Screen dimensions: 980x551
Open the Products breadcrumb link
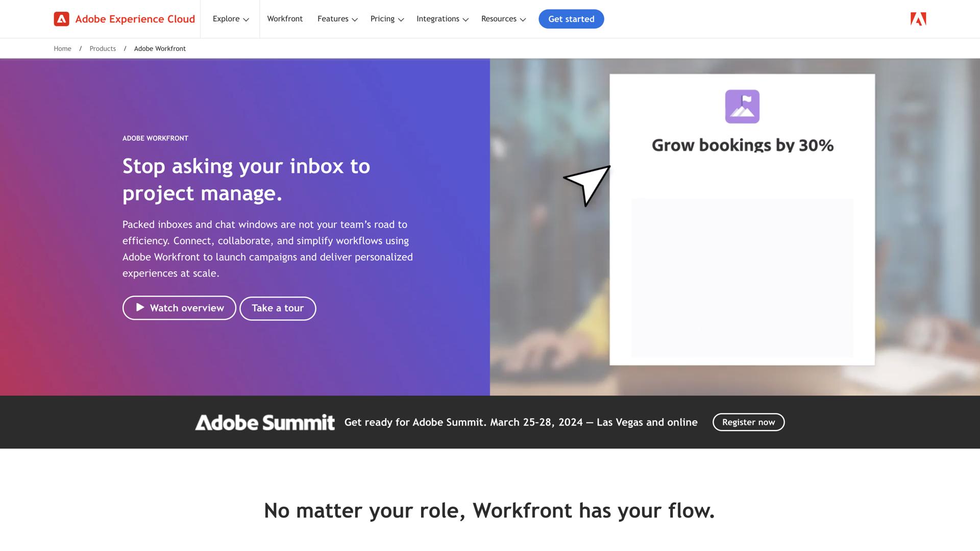(103, 48)
